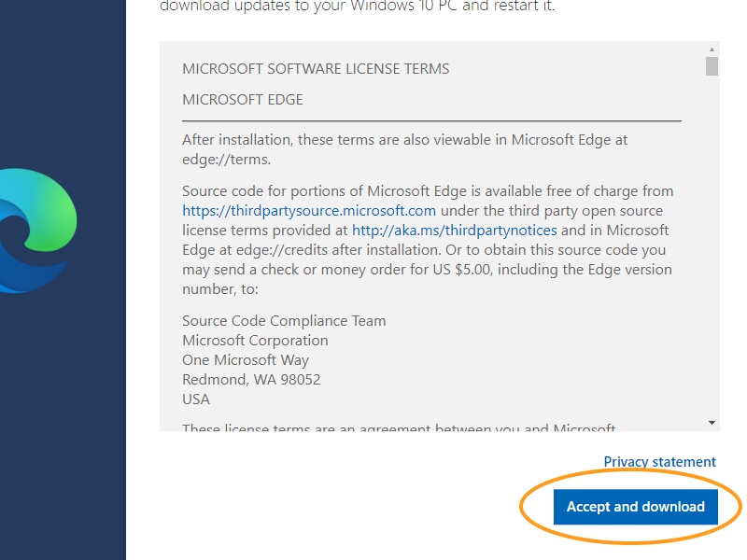Click the Redmond, WA 98052 line
Screen dimensions: 747x560
(x=251, y=380)
